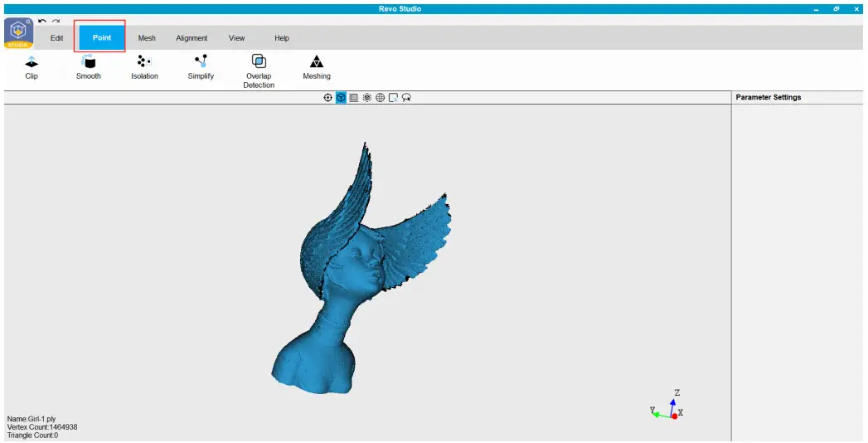Activate the rectangle selection icon
The height and width of the screenshot is (443, 868).
[393, 97]
